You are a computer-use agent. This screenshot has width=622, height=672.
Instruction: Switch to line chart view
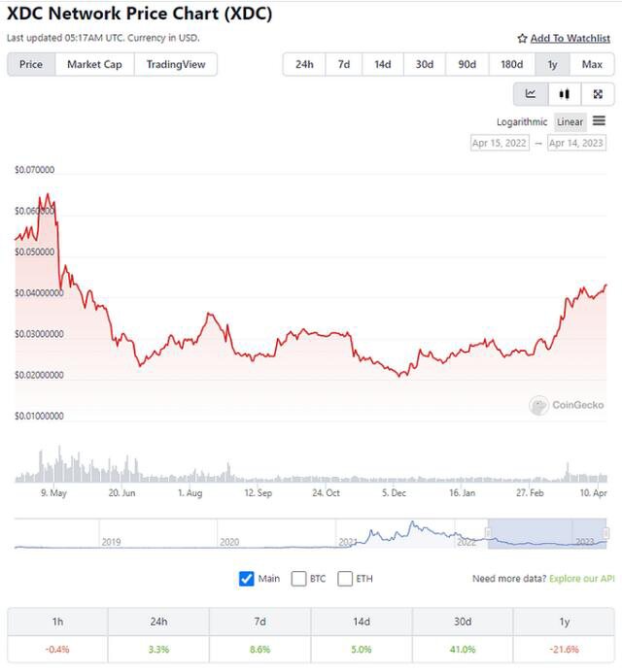click(x=531, y=94)
